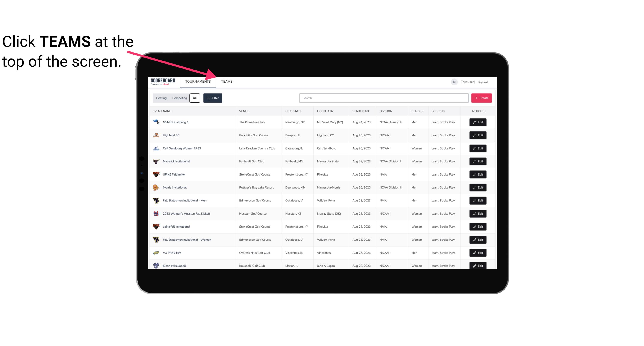Click the TEAMS navigation tab
Viewport: 644px width, 346px height.
[226, 81]
